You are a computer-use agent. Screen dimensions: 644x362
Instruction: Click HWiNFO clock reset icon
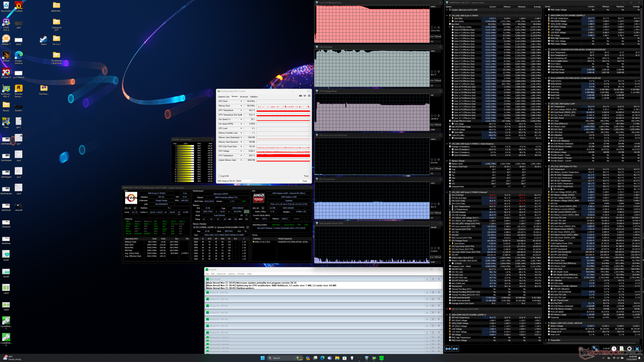[x=614, y=349]
